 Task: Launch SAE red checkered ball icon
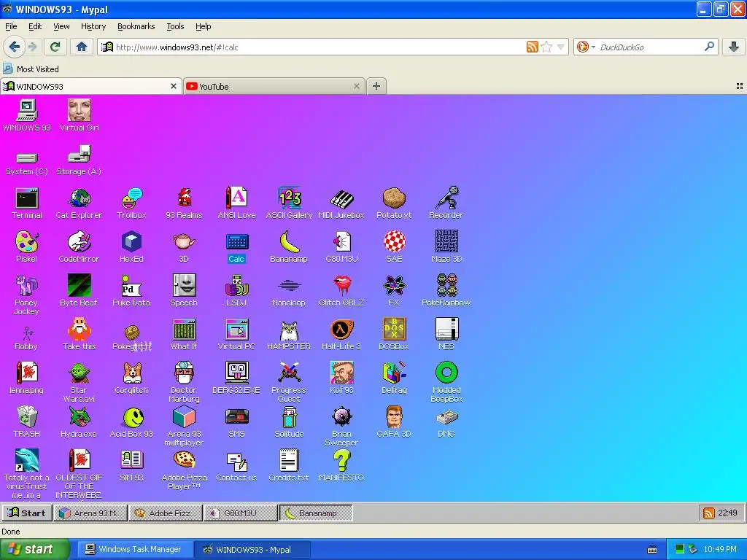(394, 246)
